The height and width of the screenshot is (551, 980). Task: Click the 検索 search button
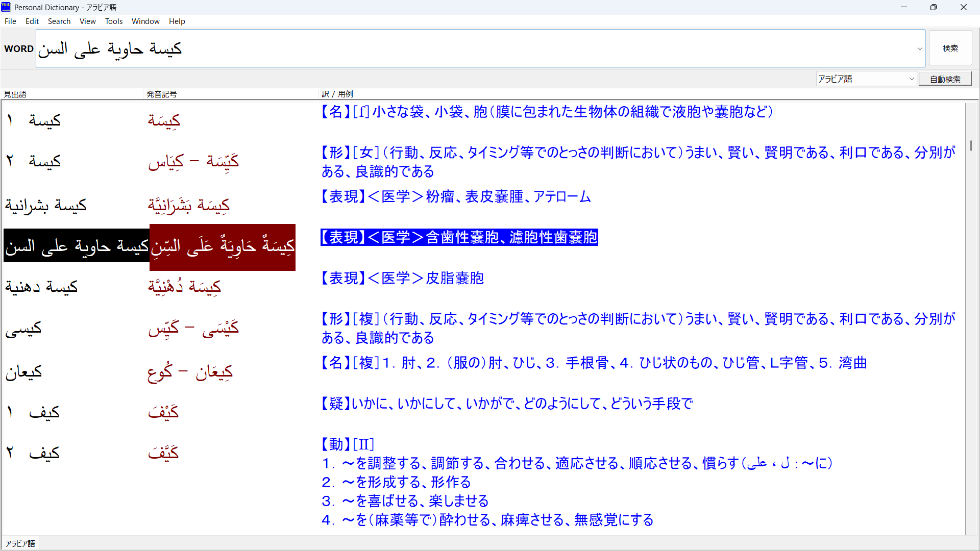950,48
